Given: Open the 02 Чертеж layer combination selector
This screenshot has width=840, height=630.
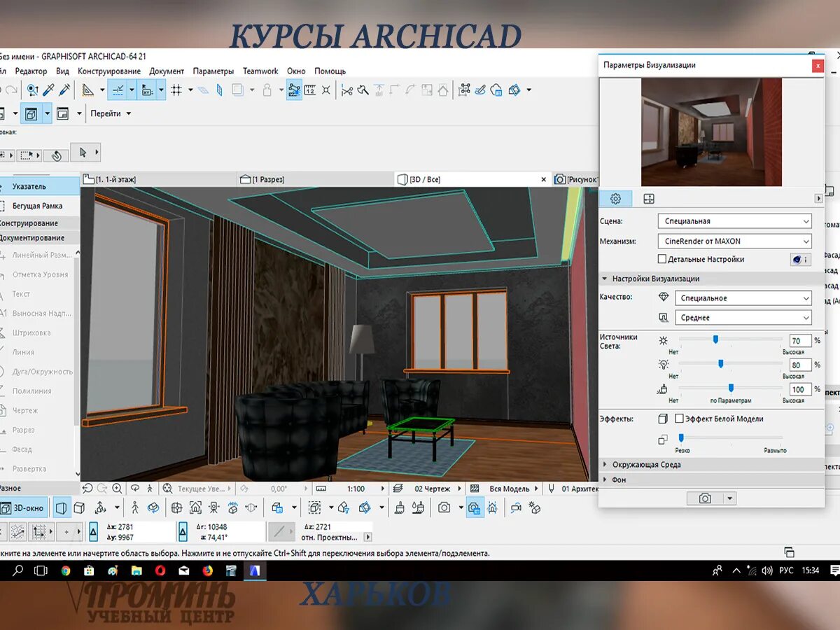Looking at the screenshot, I should pos(428,489).
